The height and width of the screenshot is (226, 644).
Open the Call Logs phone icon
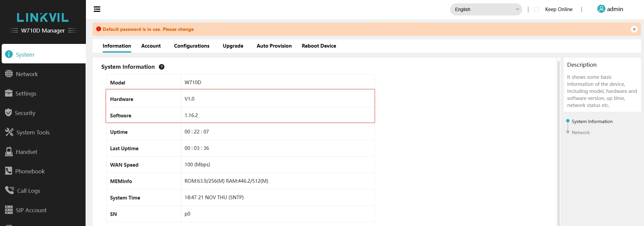pyautogui.click(x=9, y=190)
